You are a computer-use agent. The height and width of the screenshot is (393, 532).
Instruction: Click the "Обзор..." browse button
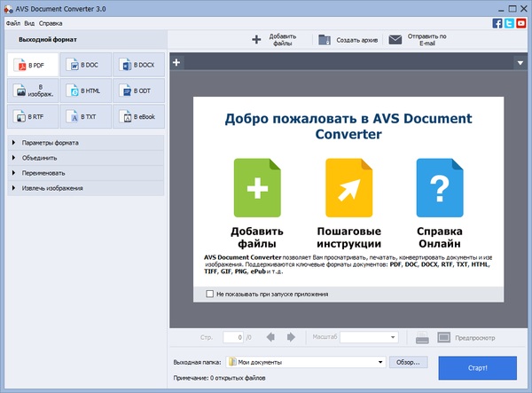408,362
